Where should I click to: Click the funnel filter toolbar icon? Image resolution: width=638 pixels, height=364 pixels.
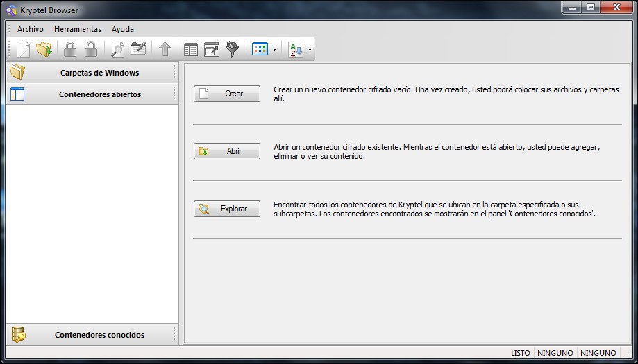[x=233, y=49]
